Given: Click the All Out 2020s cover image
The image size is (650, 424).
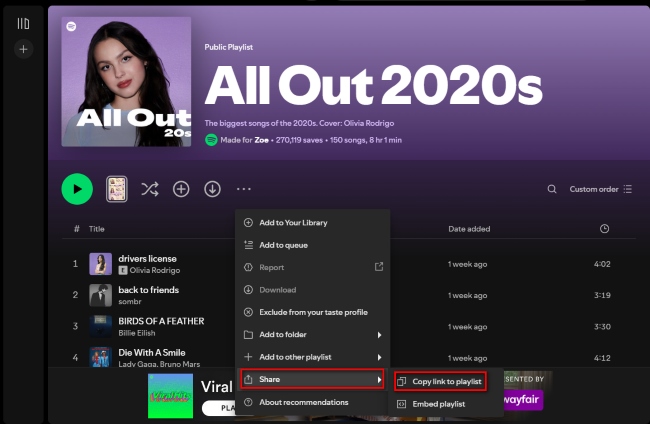Looking at the screenshot, I should pyautogui.click(x=126, y=82).
